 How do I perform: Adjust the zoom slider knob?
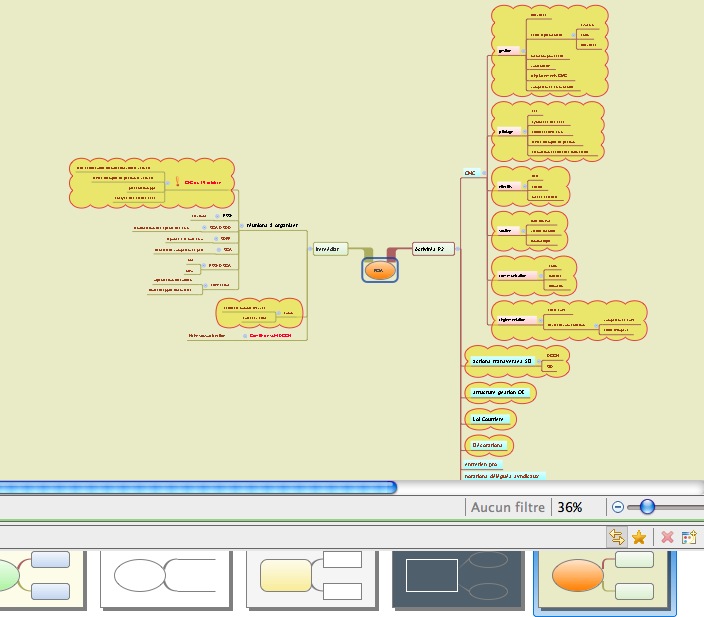click(647, 507)
